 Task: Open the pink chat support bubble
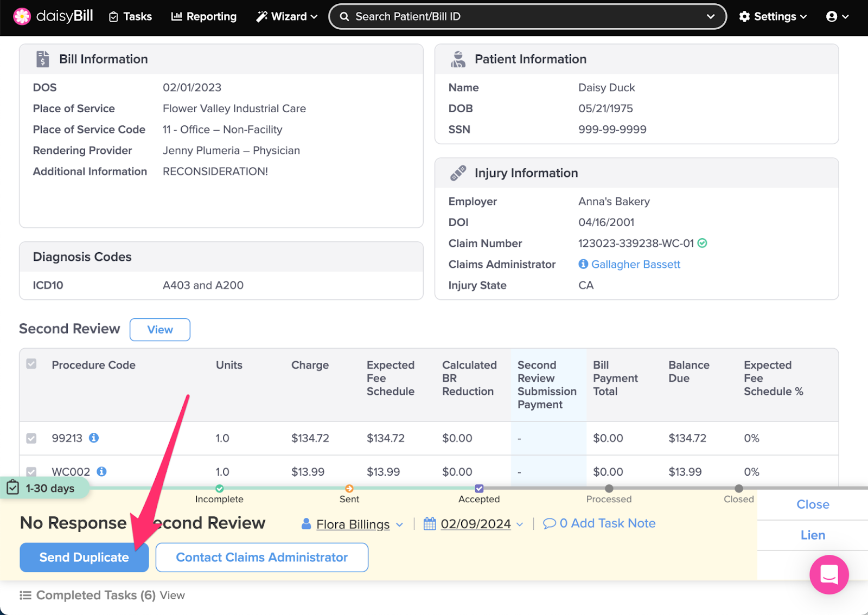point(828,574)
